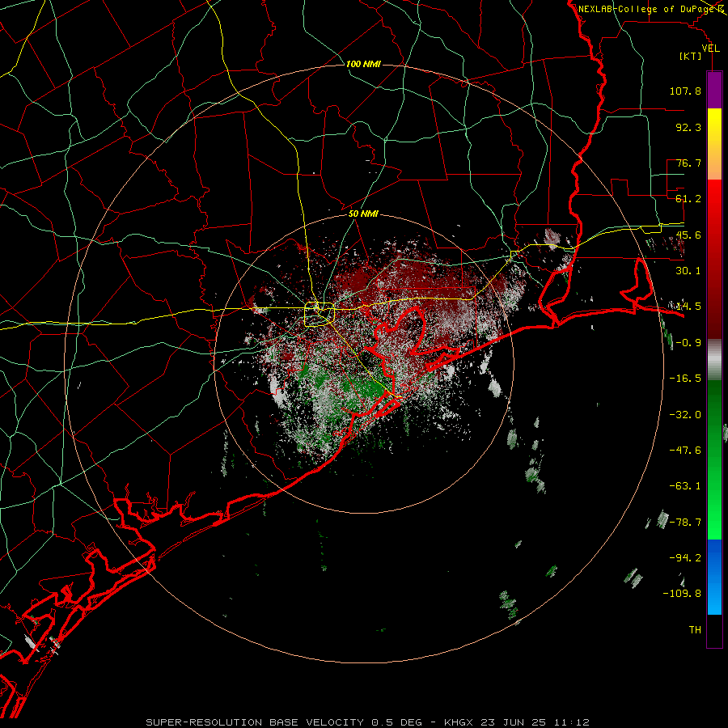Click the -47.6 velocity scale value
The height and width of the screenshot is (728, 728).
tap(685, 451)
